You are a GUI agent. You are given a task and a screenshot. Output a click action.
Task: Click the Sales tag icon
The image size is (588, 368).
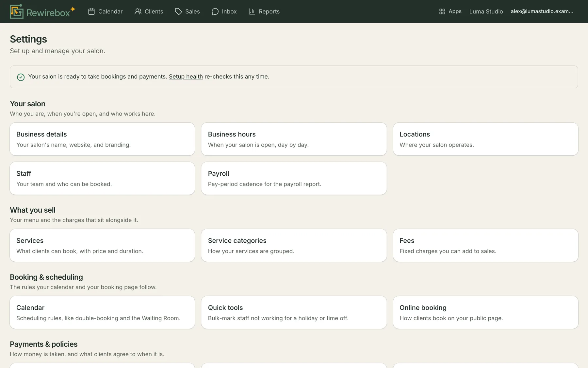pyautogui.click(x=178, y=11)
